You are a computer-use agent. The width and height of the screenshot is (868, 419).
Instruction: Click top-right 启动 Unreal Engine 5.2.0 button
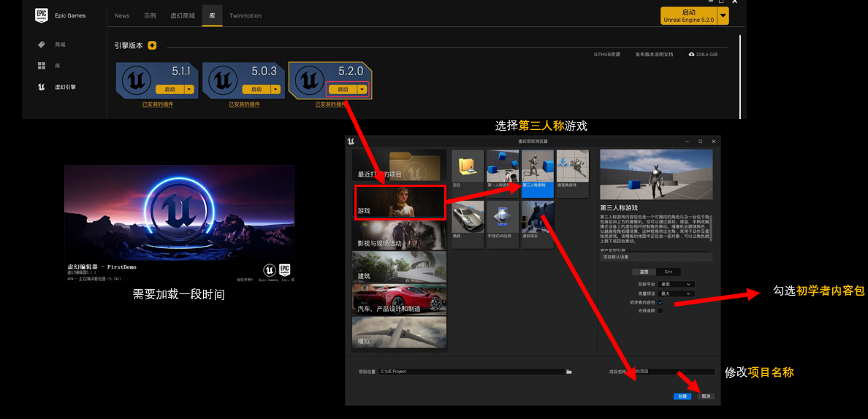689,15
